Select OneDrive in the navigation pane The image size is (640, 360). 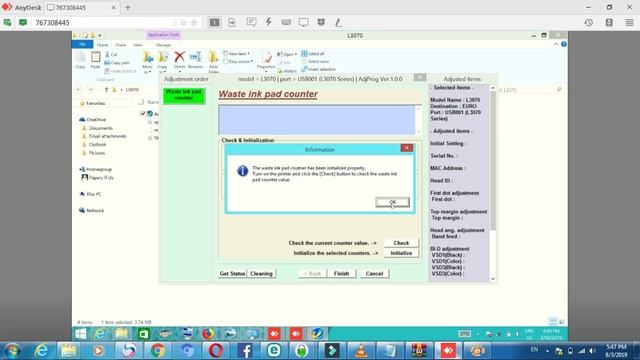tap(93, 120)
